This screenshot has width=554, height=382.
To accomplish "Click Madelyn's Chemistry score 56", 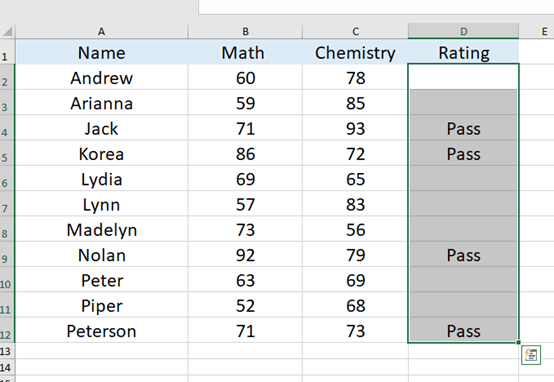I will (355, 229).
